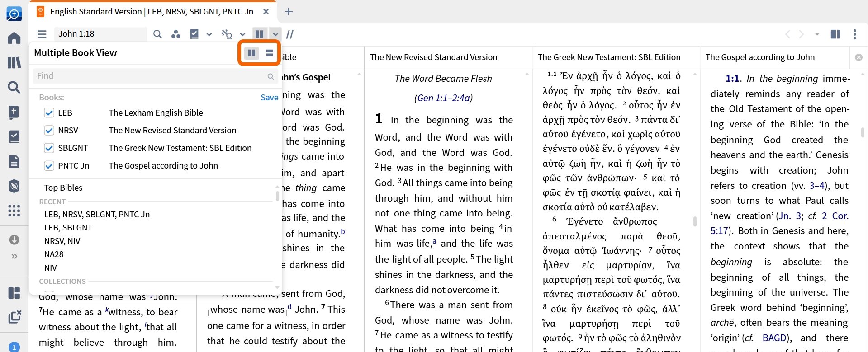This screenshot has height=352, width=868.
Task: Go forward with the right arrow
Action: 801,34
